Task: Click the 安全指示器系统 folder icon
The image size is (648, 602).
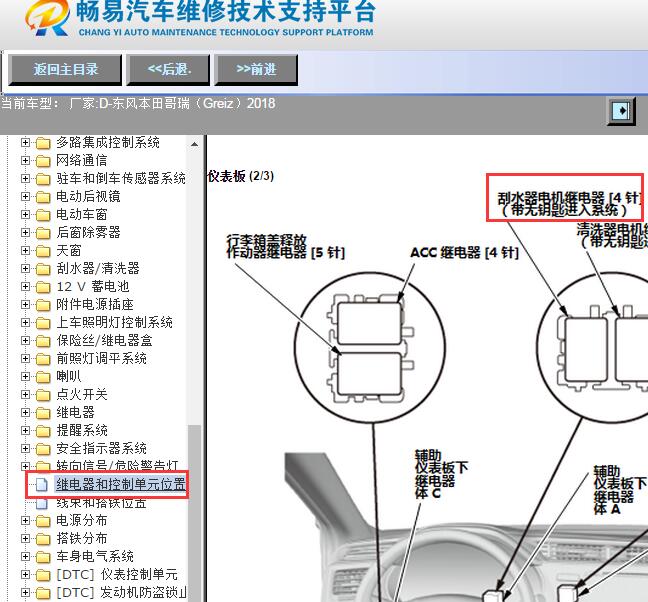Action: click(43, 449)
